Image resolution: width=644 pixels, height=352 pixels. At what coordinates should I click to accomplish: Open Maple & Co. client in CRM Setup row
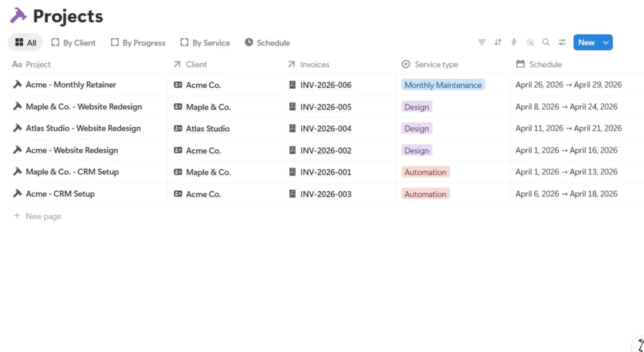[208, 173]
